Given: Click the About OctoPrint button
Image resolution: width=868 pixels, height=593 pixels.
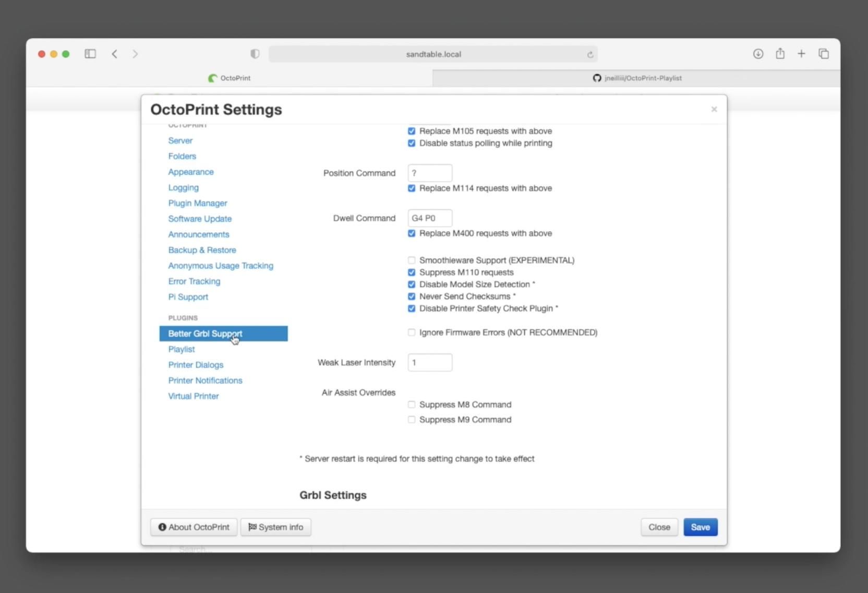Looking at the screenshot, I should (x=194, y=527).
